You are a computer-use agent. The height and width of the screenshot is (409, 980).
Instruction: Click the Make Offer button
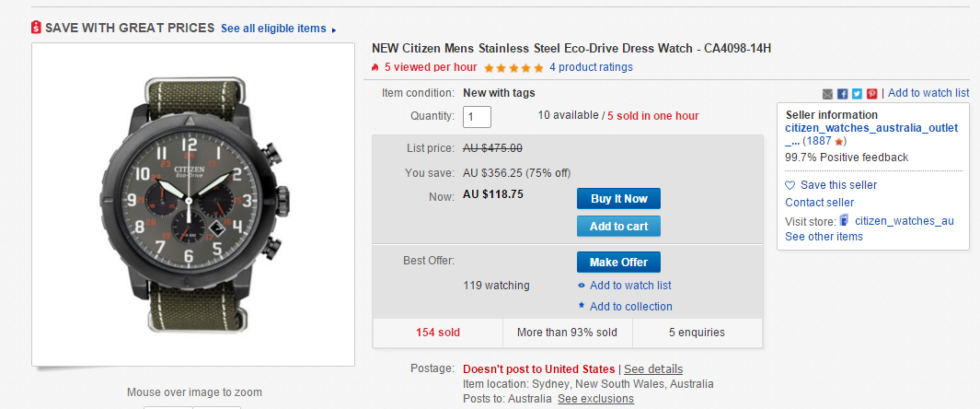click(x=618, y=262)
